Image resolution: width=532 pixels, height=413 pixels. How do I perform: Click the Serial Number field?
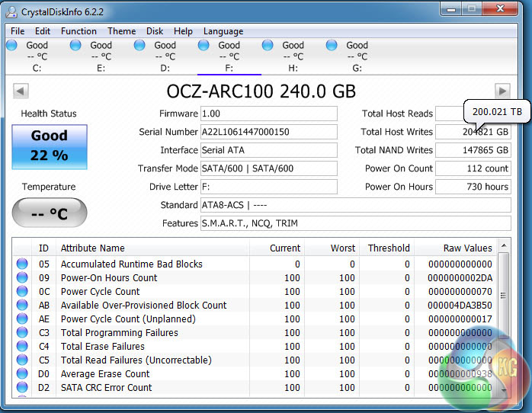pos(268,132)
